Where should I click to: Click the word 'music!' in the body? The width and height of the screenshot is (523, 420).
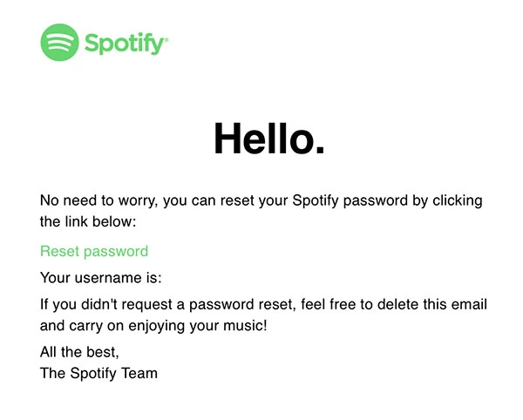pos(245,326)
